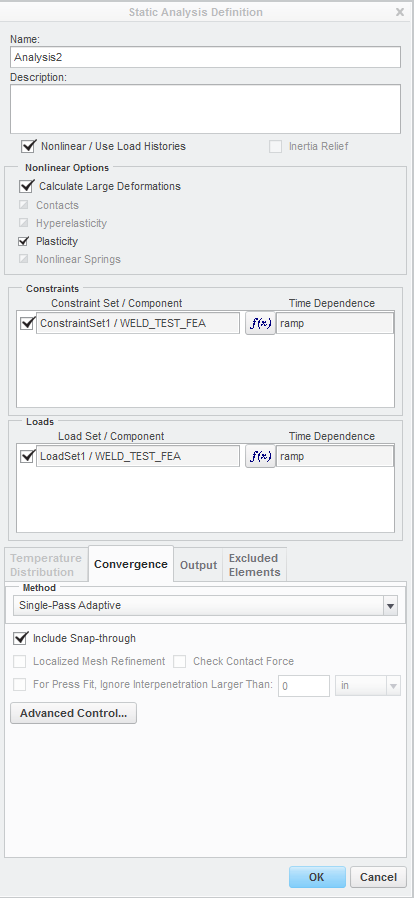The height and width of the screenshot is (898, 414).
Task: Open the function editor for LoadSet1
Action: pos(261,456)
